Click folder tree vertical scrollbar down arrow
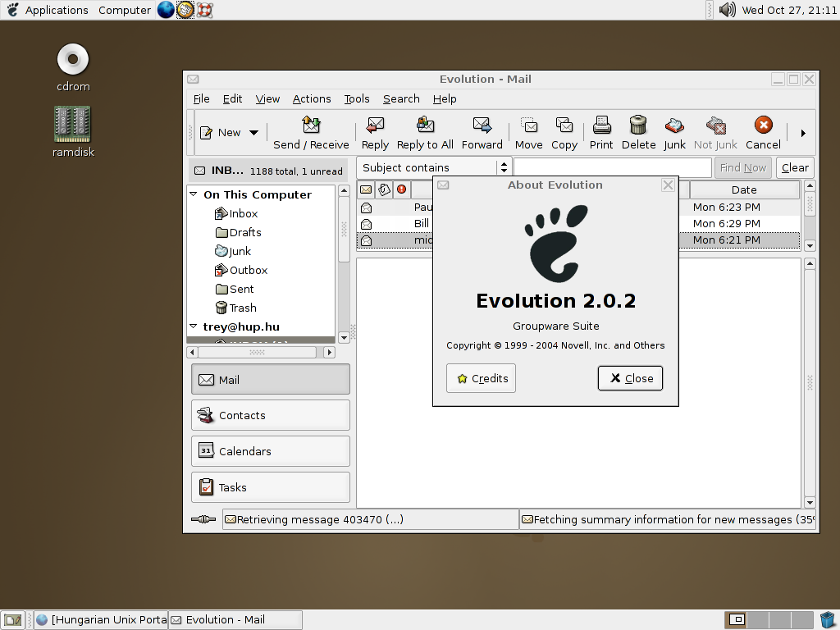Image resolution: width=840 pixels, height=630 pixels. tap(344, 337)
